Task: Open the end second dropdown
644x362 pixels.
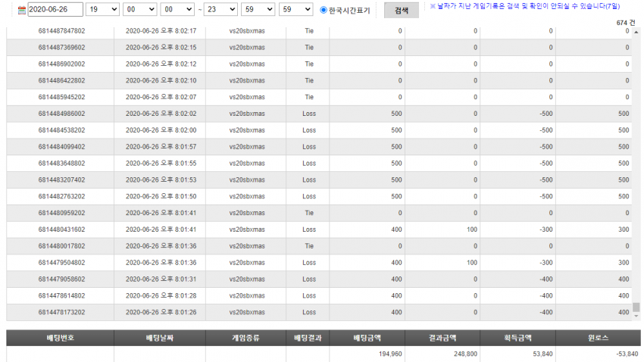Action: 295,9
